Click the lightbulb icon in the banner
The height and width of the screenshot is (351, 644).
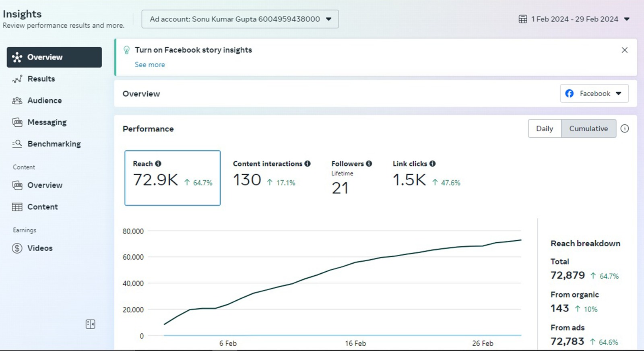click(126, 50)
